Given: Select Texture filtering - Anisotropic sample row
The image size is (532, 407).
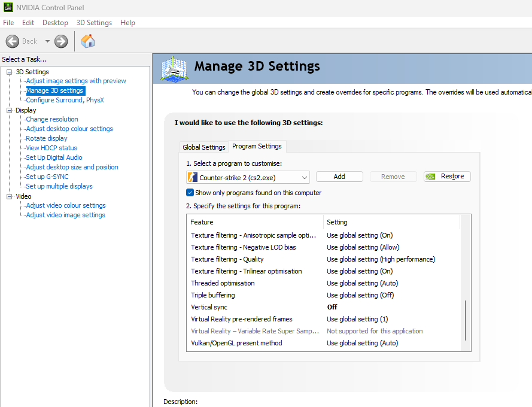Looking at the screenshot, I should tap(324, 235).
